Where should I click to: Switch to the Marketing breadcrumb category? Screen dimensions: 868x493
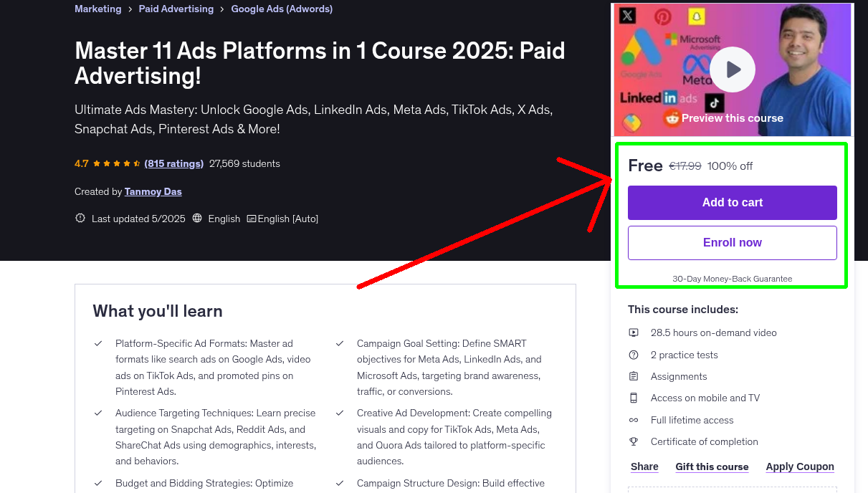coord(98,9)
